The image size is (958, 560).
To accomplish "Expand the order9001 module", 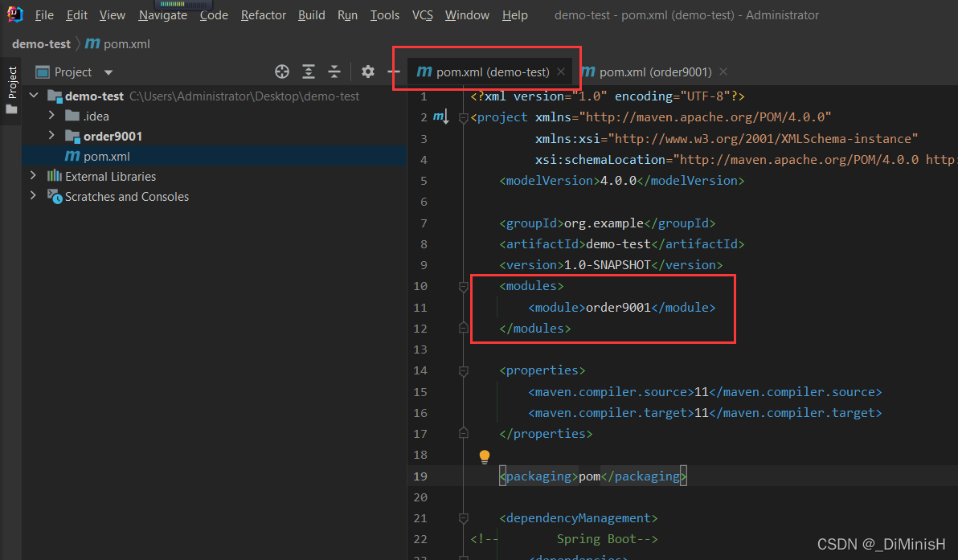I will [51, 136].
